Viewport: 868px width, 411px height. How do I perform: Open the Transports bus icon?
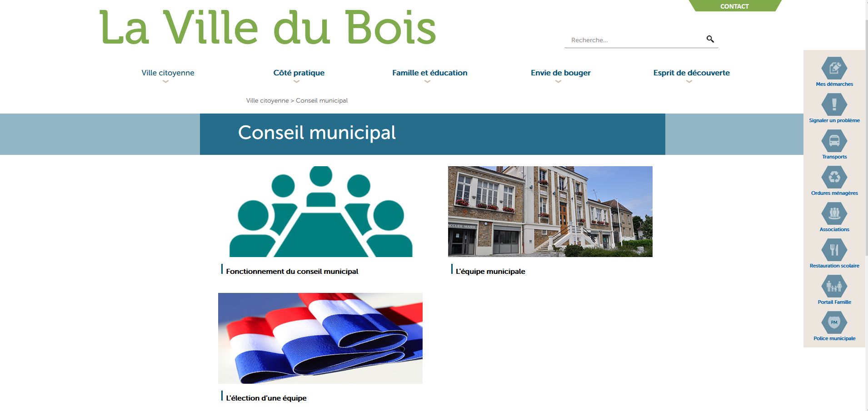click(x=834, y=141)
